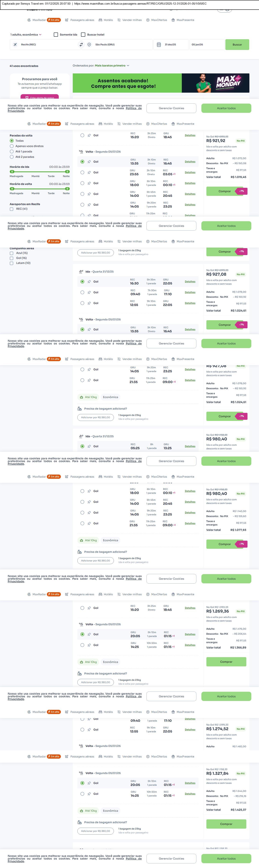Filter by Azul (15) airline checkbox

12,253
